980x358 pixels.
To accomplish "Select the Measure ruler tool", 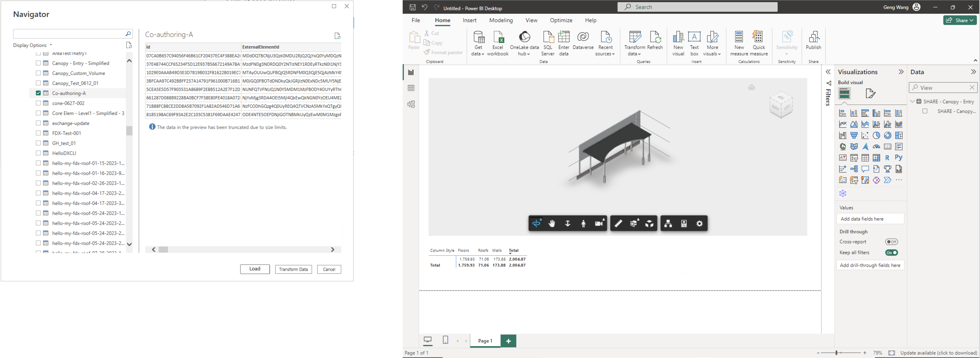I will (x=618, y=223).
